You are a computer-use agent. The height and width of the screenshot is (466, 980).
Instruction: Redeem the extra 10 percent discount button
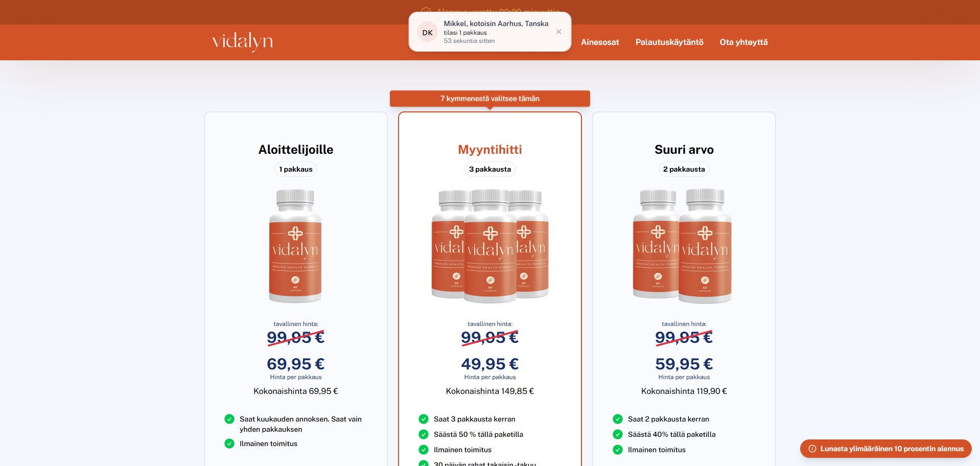(x=891, y=449)
